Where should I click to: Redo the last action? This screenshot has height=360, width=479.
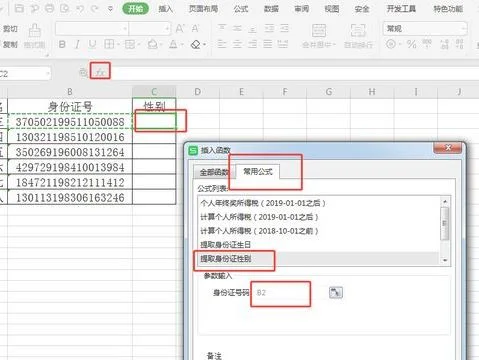[95, 8]
